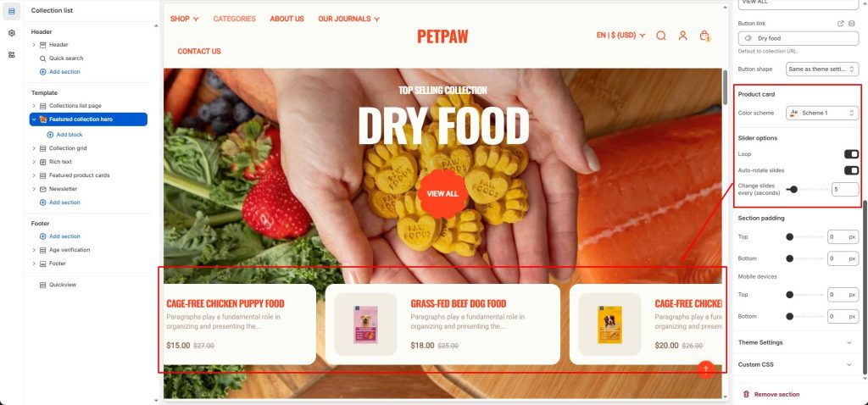Toggle the Loop switch off
This screenshot has width=868, height=405.
851,154
